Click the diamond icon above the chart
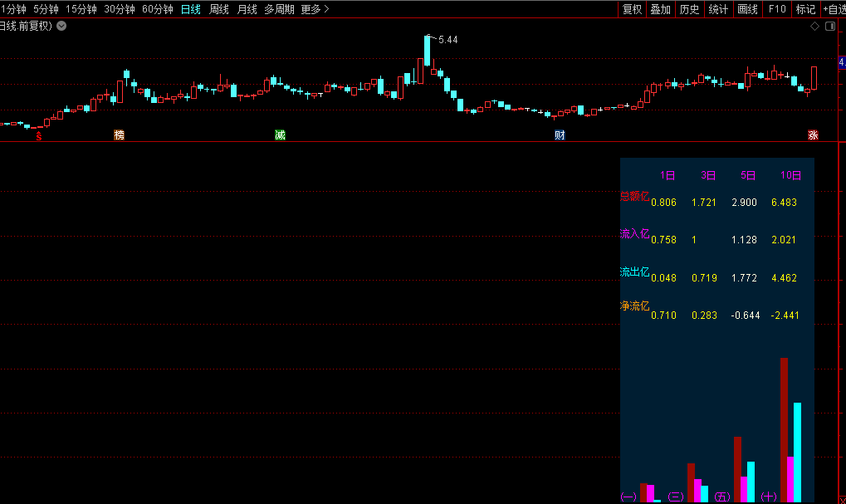846x504 pixels. (815, 27)
